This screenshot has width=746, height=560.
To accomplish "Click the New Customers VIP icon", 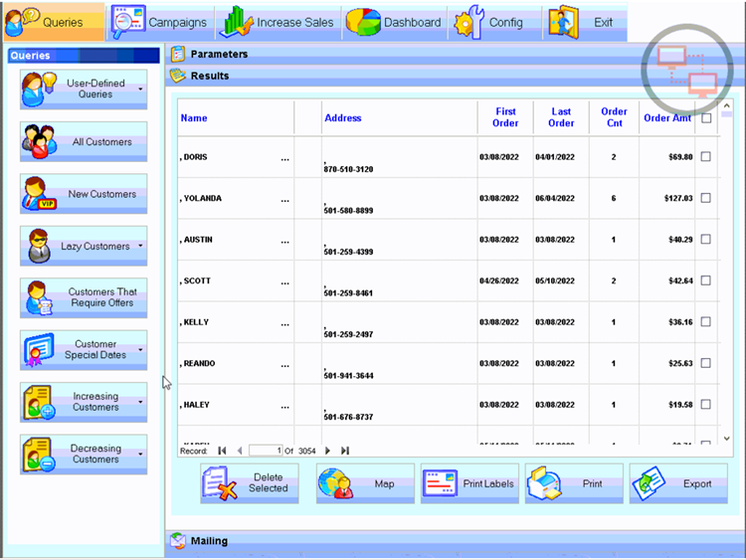I will coord(38,194).
